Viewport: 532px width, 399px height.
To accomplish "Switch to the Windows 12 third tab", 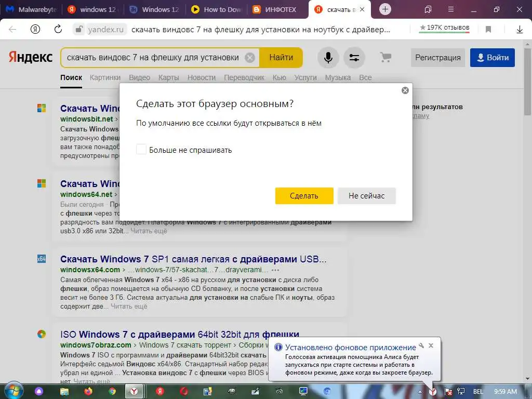I will click(155, 9).
